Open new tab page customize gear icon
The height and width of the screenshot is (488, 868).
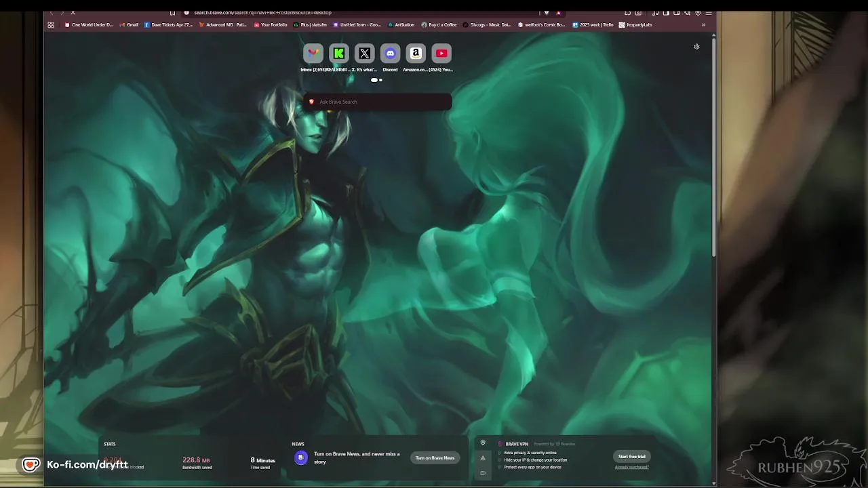tap(696, 47)
